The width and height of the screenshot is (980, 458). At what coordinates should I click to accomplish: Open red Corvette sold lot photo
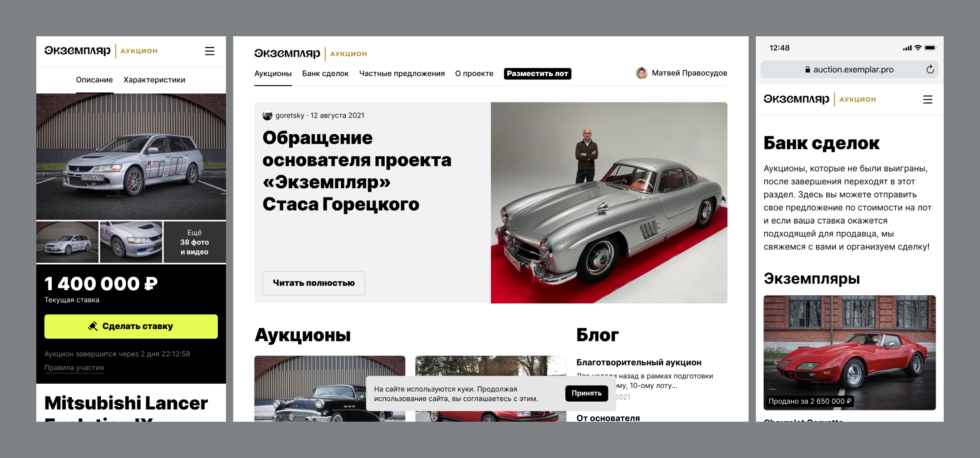pyautogui.click(x=849, y=353)
